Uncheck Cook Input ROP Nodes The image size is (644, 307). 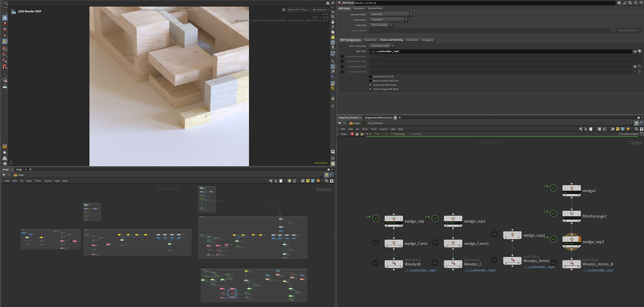click(370, 85)
